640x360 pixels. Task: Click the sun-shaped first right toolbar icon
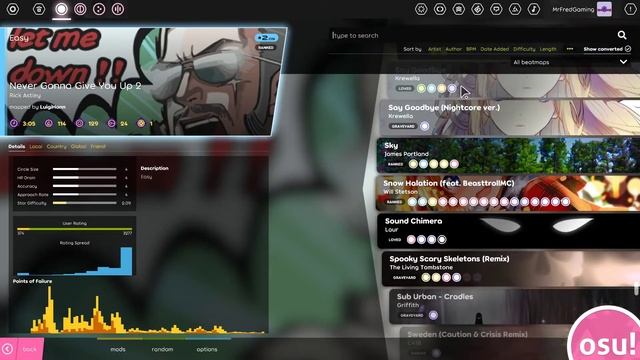click(x=421, y=9)
